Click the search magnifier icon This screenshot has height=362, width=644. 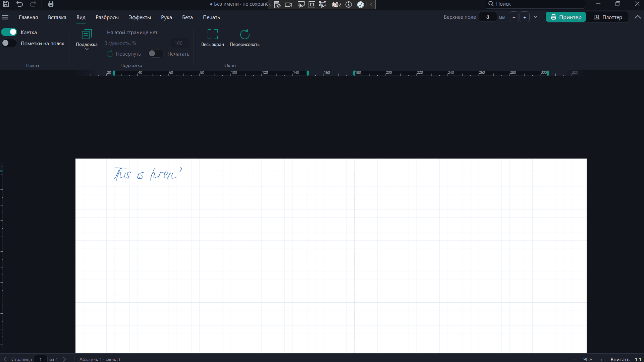[x=491, y=4]
